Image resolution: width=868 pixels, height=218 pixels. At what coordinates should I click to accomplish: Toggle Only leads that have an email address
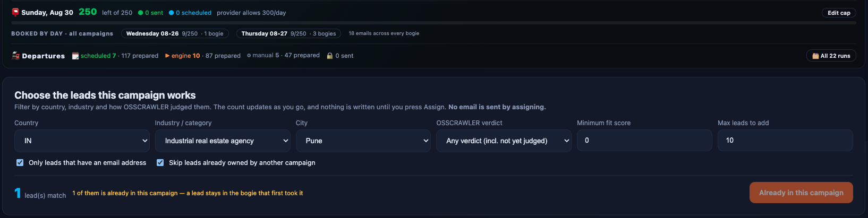pyautogui.click(x=20, y=163)
